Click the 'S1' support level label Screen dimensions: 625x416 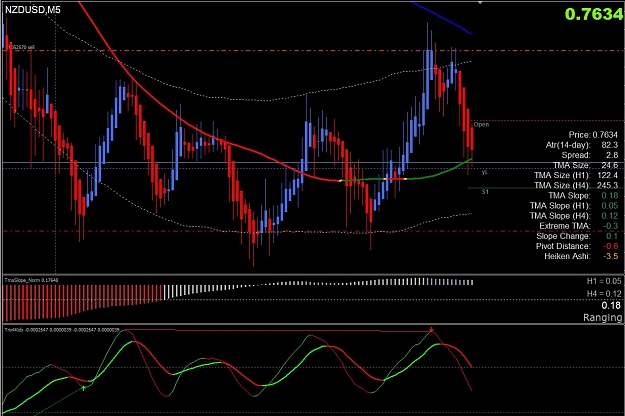tap(485, 192)
